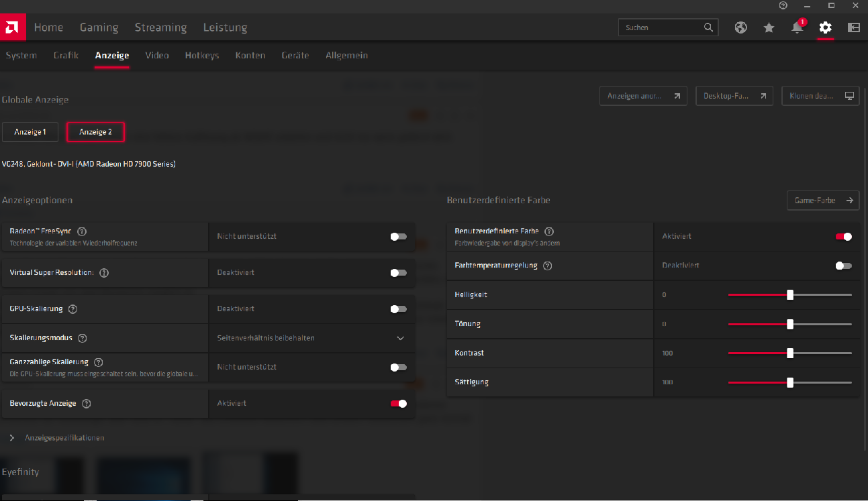Enable GPU-Skalierung switch
The width and height of the screenshot is (868, 501).
click(399, 309)
